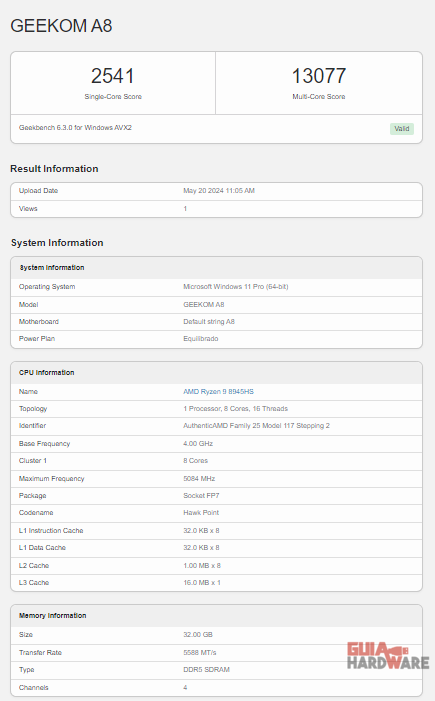Click the memory size 32.00 GB value
Viewport: 435px width, 701px height.
(198, 635)
